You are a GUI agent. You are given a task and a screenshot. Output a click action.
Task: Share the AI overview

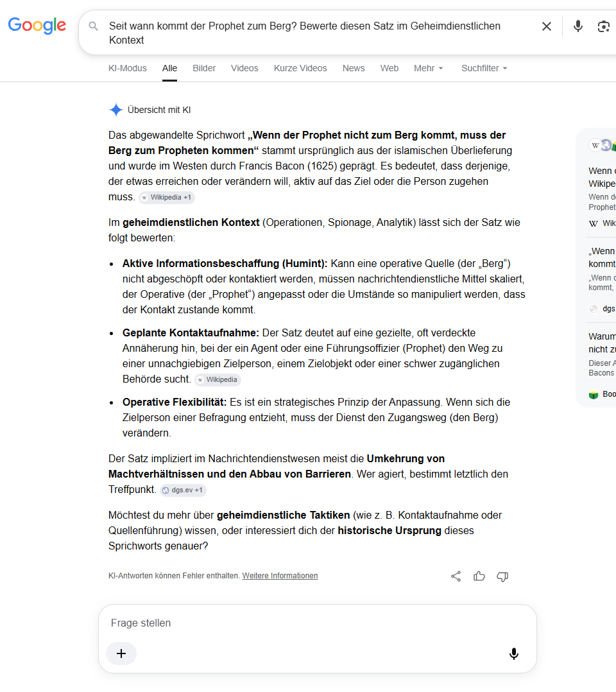(456, 576)
